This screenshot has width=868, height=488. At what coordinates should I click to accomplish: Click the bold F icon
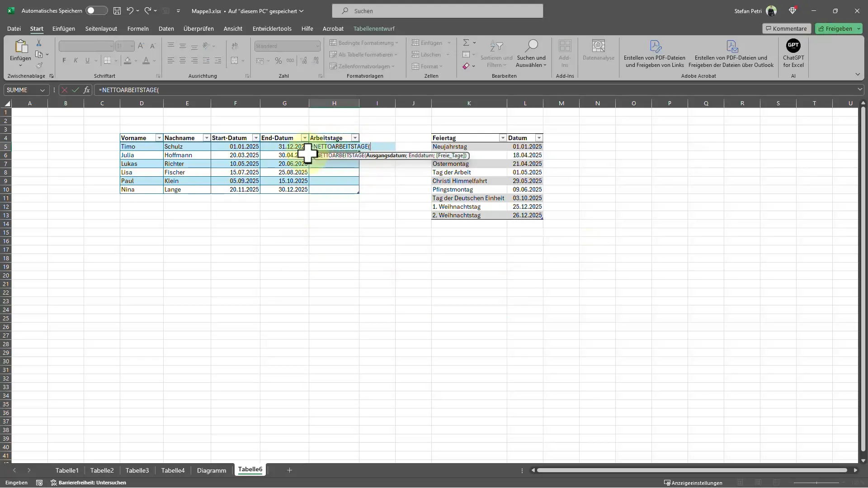click(64, 61)
